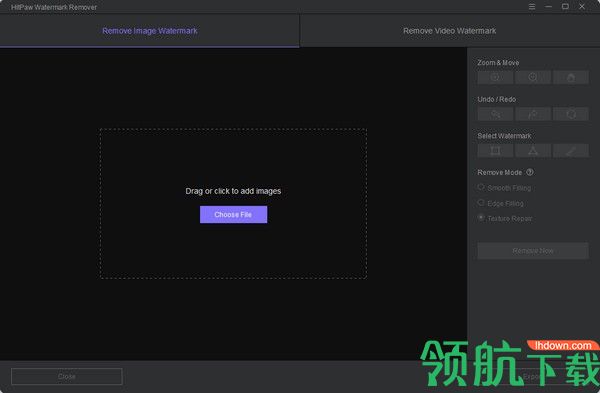The image size is (600, 393).
Task: Click the Redo icon
Action: coord(533,114)
